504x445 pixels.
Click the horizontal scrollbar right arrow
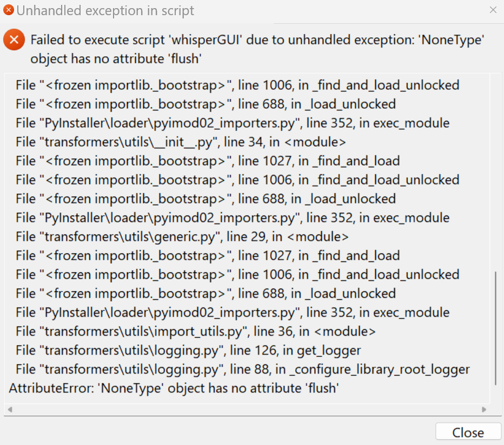point(485,410)
